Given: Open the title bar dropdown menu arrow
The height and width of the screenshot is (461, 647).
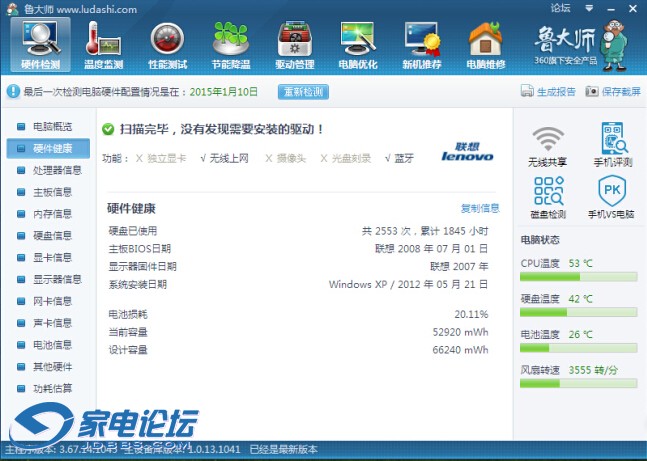Looking at the screenshot, I should click(589, 8).
